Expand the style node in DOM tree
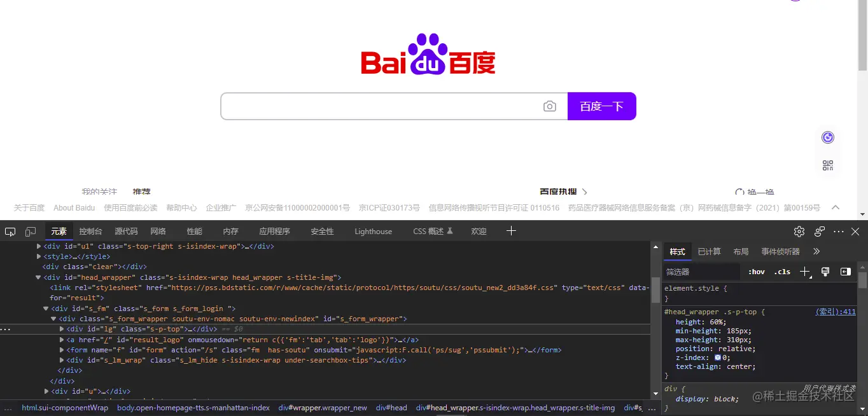Image resolution: width=868 pixels, height=416 pixels. [39, 256]
